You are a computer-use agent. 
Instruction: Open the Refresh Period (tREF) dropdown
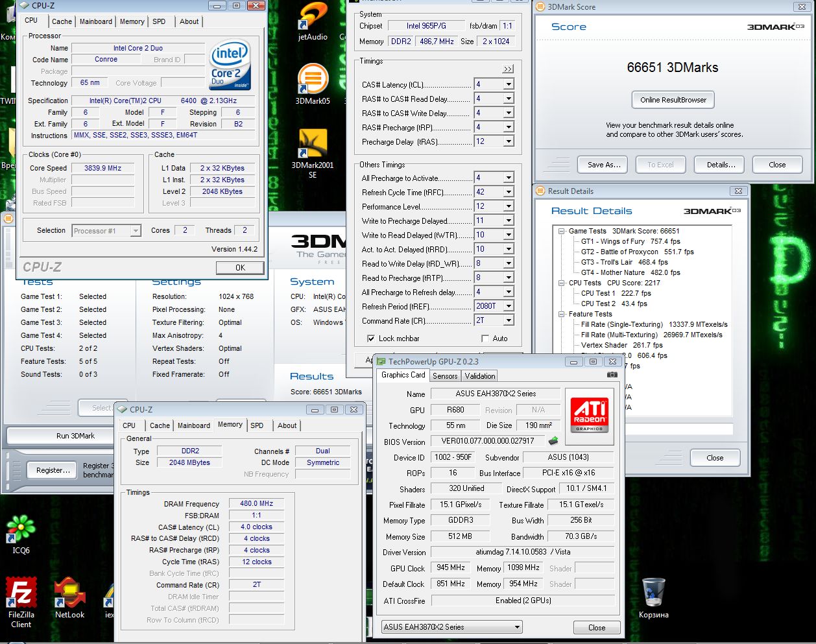click(x=509, y=306)
